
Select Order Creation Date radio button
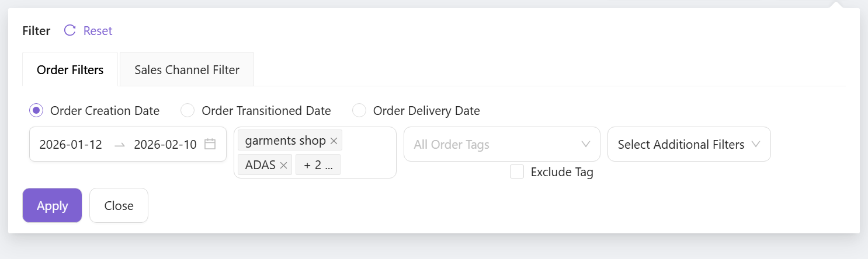click(36, 110)
